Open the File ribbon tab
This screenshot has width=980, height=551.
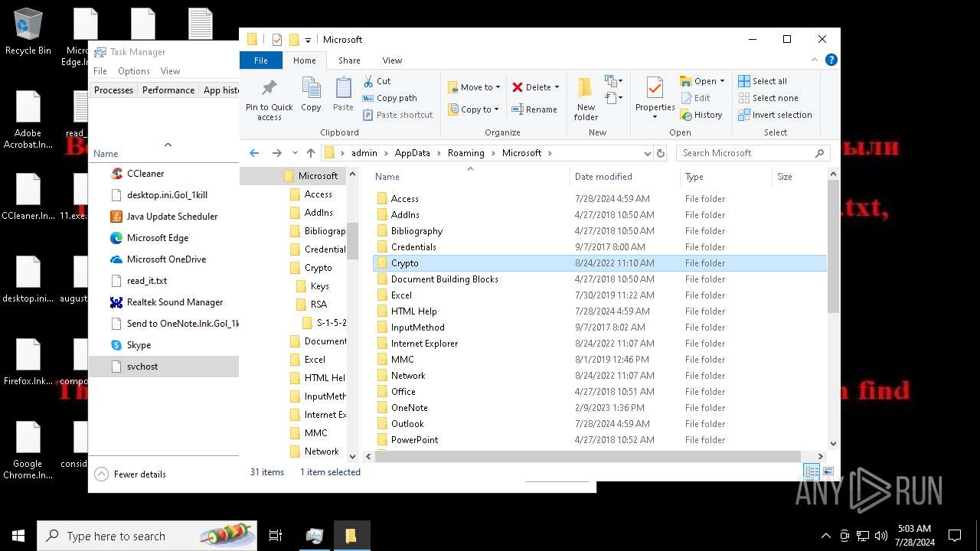[261, 60]
